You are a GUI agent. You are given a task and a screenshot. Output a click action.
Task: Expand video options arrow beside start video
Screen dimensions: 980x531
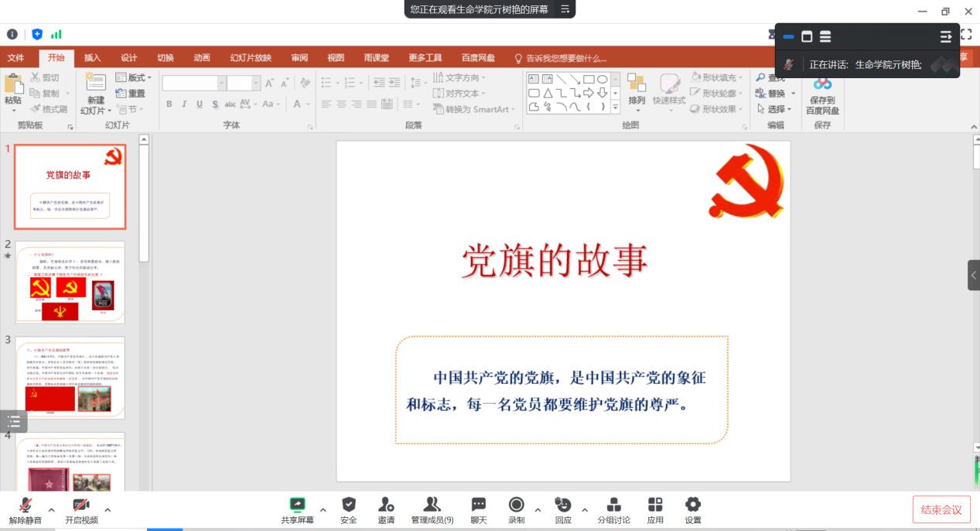point(108,509)
